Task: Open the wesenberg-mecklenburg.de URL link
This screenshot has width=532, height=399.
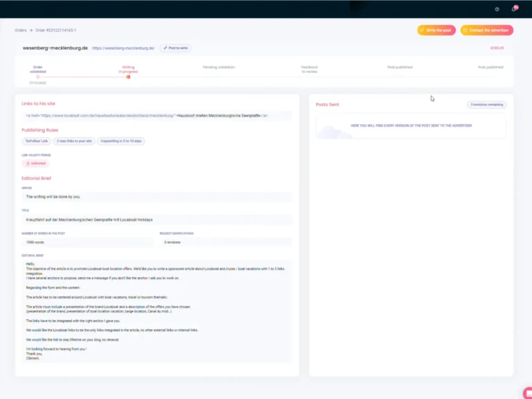Action: pos(123,48)
